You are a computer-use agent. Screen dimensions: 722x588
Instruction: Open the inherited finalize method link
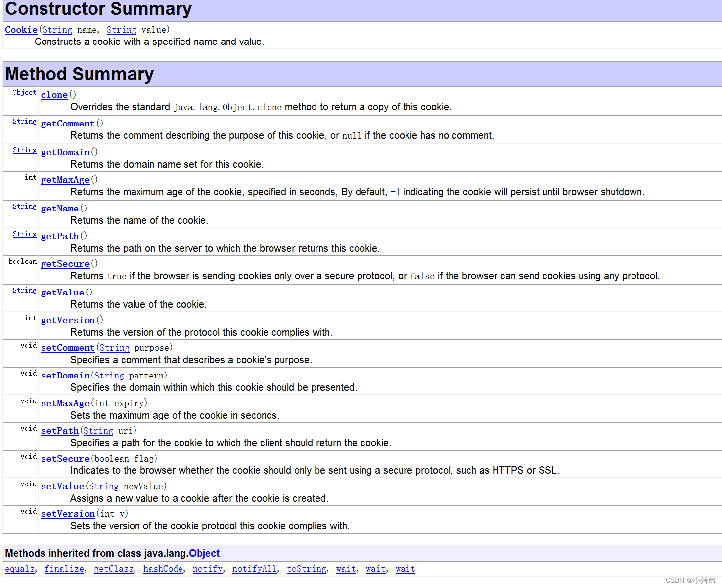(x=64, y=569)
